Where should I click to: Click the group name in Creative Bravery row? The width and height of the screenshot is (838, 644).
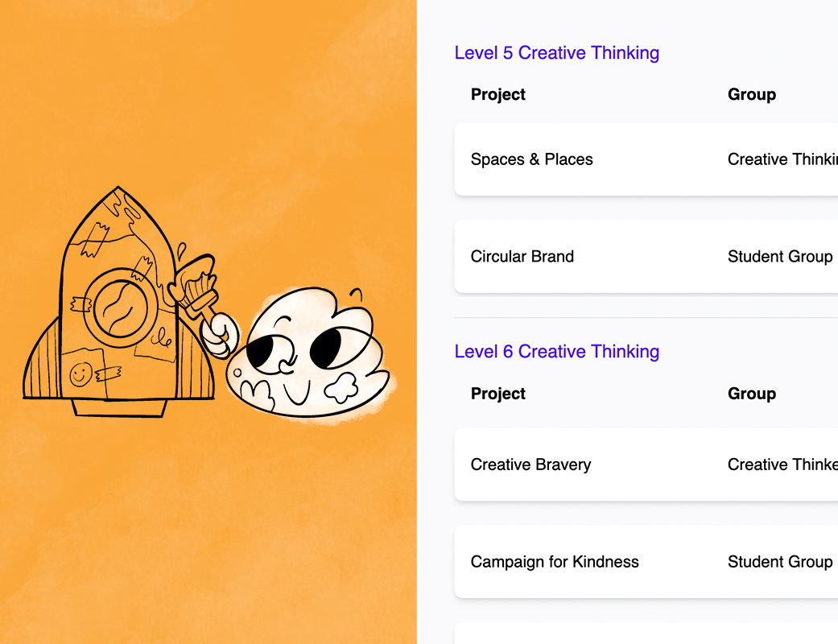[x=782, y=464]
